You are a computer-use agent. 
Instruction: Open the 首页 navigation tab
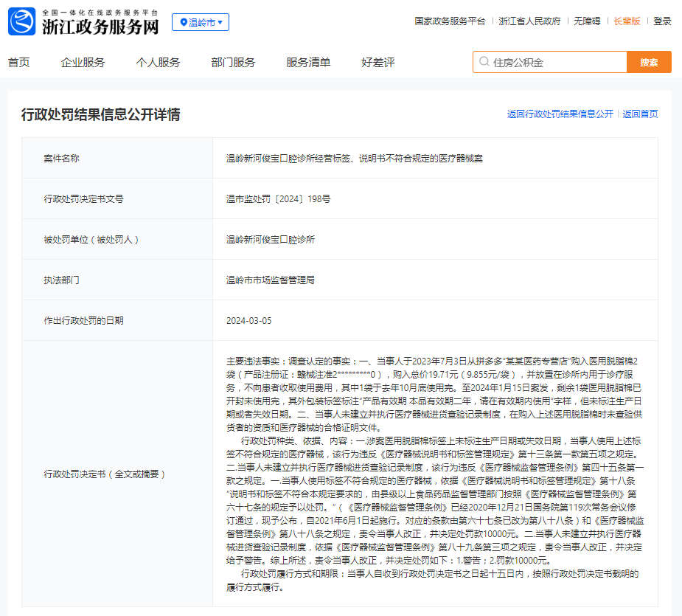[x=19, y=62]
